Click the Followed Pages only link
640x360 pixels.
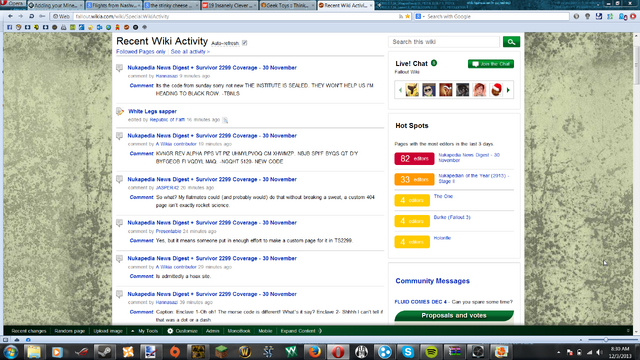click(x=141, y=52)
